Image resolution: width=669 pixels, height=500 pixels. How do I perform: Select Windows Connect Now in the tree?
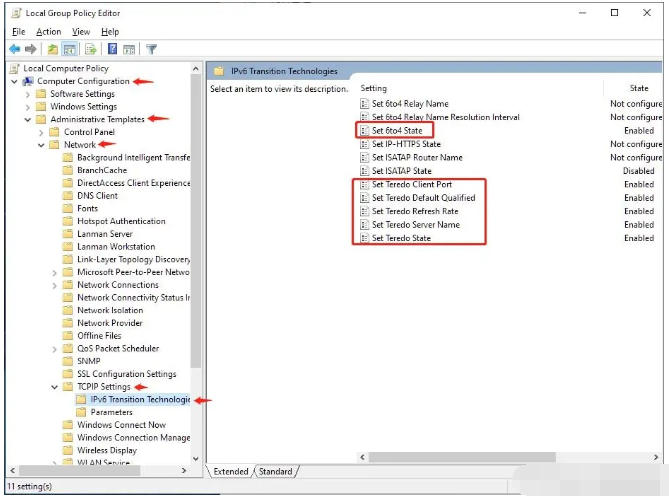point(121,425)
